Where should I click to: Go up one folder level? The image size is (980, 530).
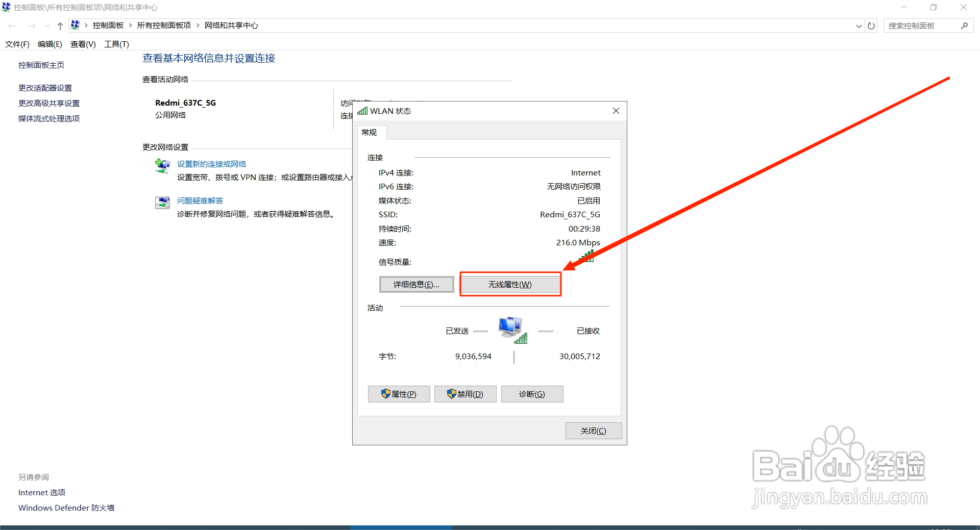click(60, 26)
